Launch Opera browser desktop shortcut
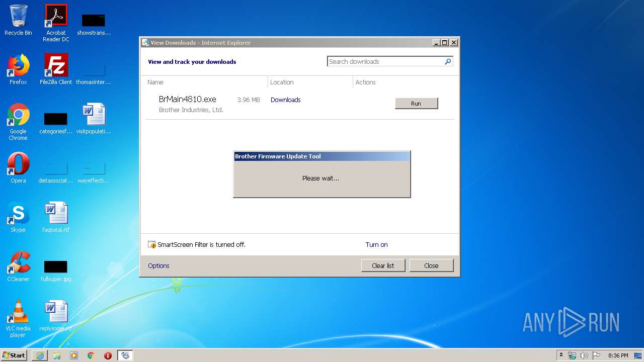Screen dimensions: 644x362 [x=18, y=168]
